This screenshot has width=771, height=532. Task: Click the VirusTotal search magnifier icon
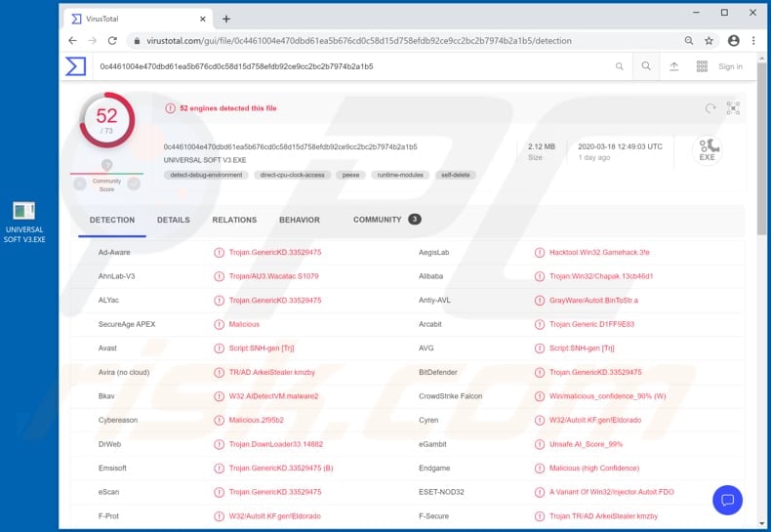pyautogui.click(x=646, y=65)
